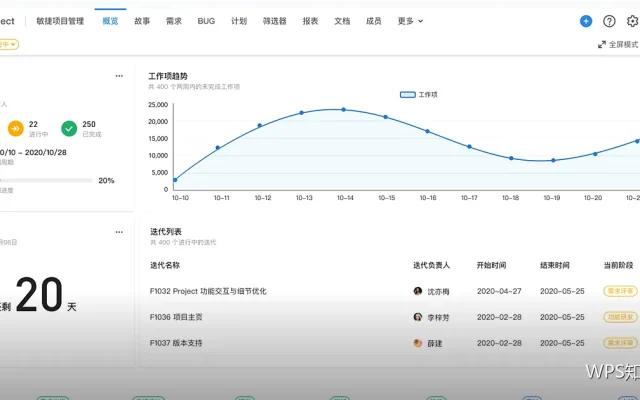Click start date 2020-04-27 in F1032 row
Viewport: 640px width, 400px height.
click(499, 291)
